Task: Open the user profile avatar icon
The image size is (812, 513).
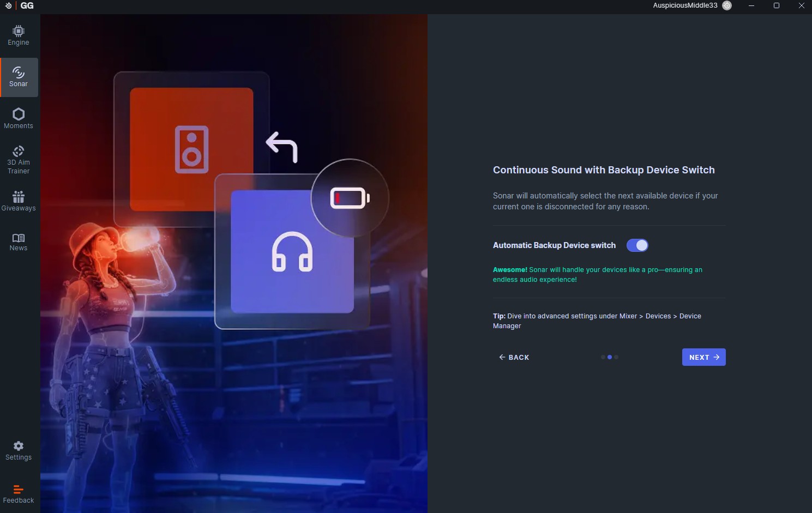Action: 727,5
